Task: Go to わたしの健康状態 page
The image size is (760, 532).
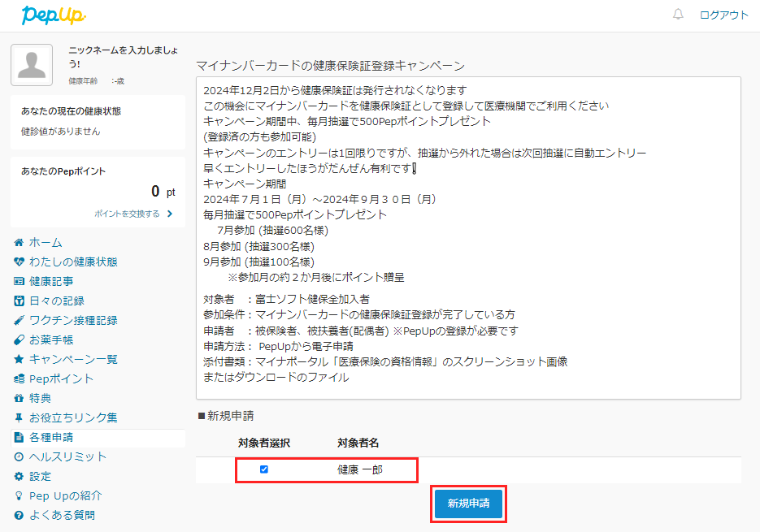Action: tap(73, 262)
